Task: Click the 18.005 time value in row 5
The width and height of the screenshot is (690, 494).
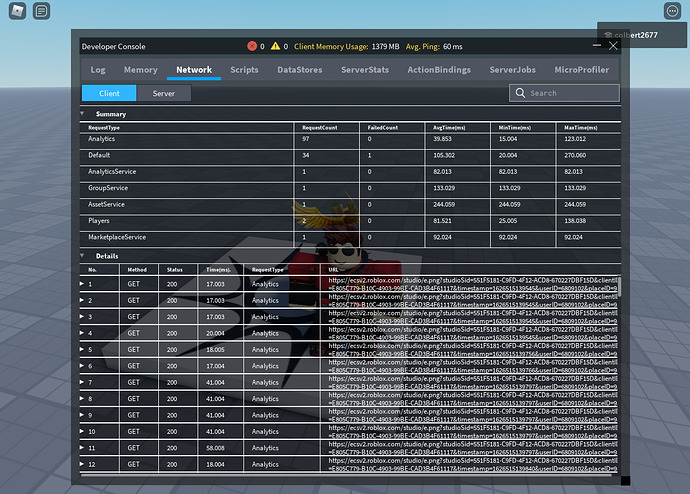Action: point(215,350)
